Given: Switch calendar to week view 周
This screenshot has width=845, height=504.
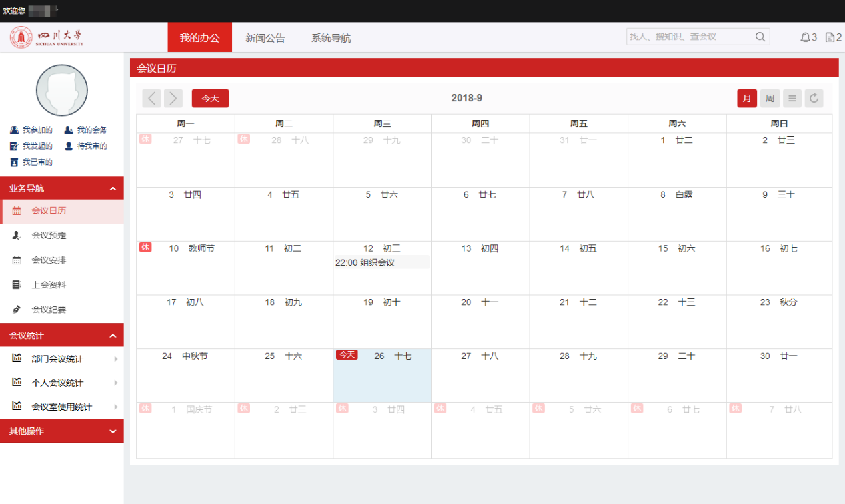Looking at the screenshot, I should click(770, 99).
